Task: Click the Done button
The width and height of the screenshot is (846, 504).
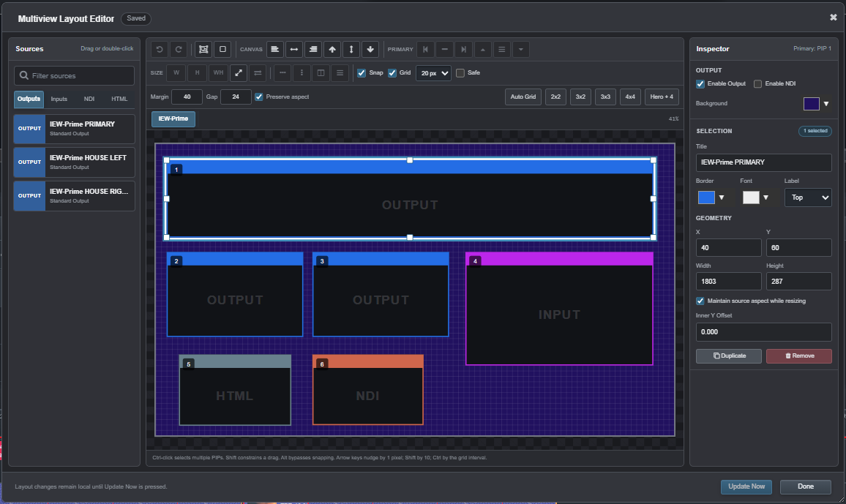Action: click(805, 486)
